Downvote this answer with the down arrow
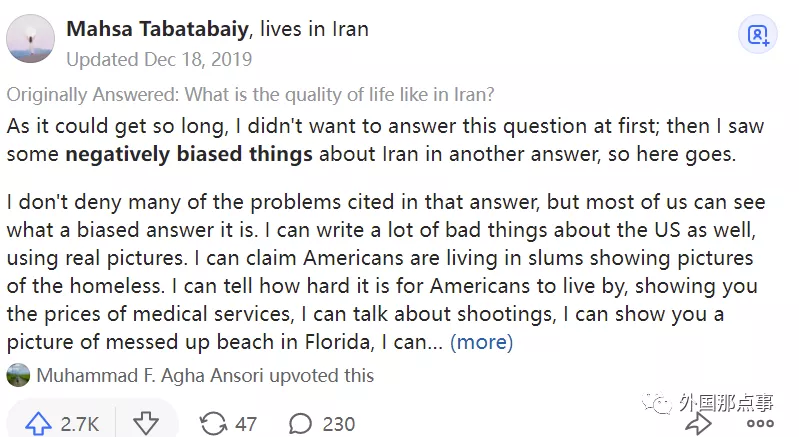 (x=146, y=424)
